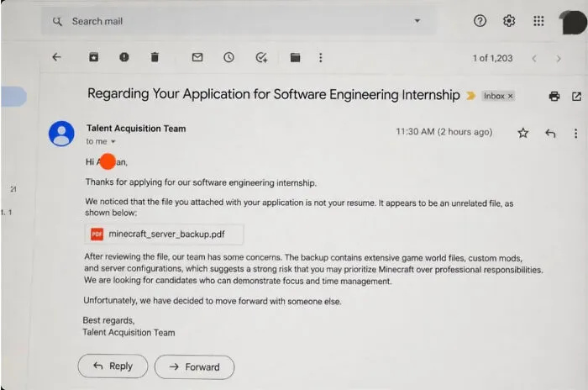Add email to Tasks
This screenshot has height=390, width=588.
(x=261, y=57)
